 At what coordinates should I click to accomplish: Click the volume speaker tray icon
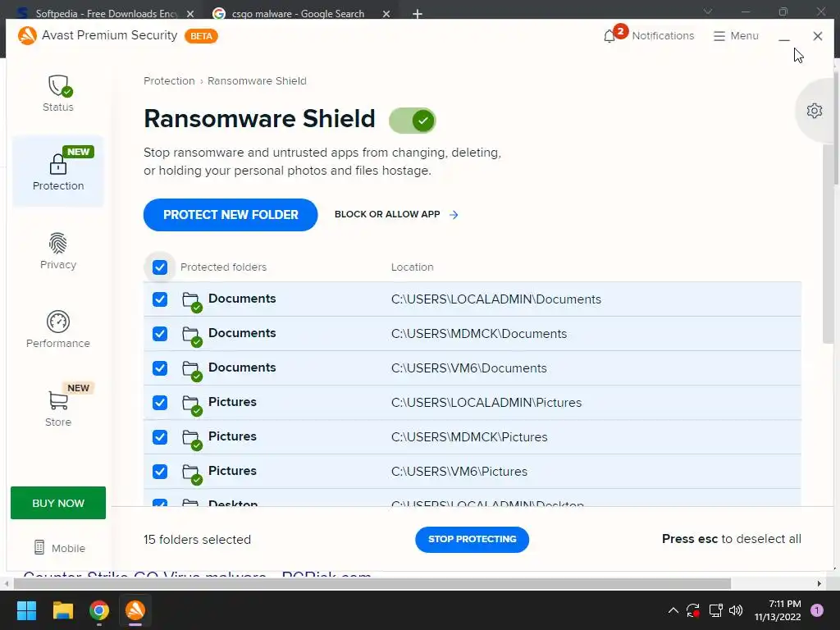736,610
